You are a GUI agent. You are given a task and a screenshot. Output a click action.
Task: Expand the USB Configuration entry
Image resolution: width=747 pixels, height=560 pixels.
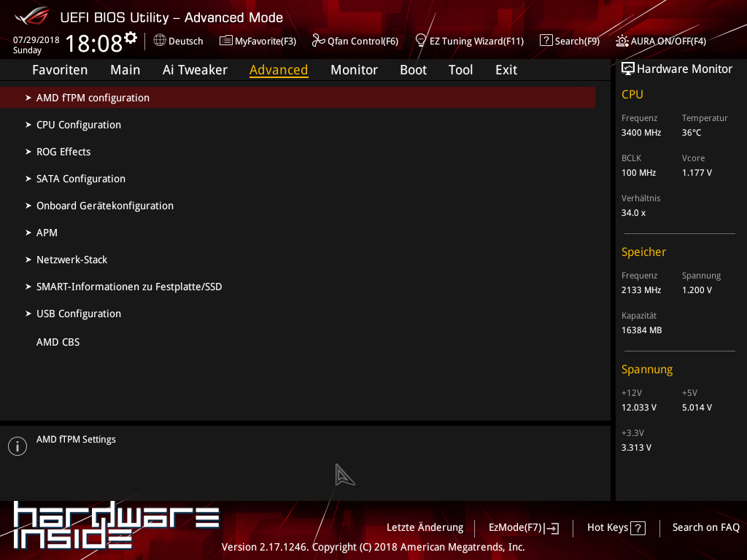coord(79,314)
